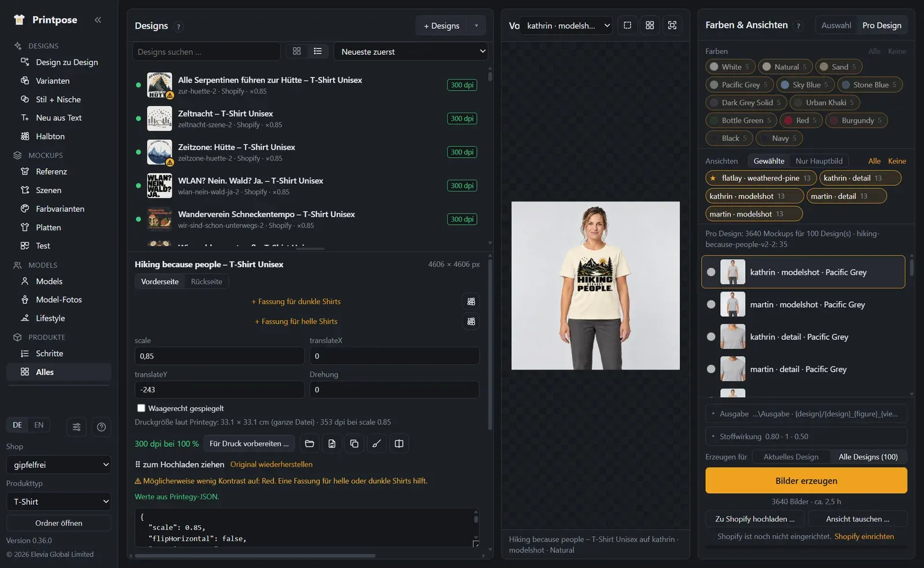Select the Nur Hauptbild views tab

[x=819, y=161]
